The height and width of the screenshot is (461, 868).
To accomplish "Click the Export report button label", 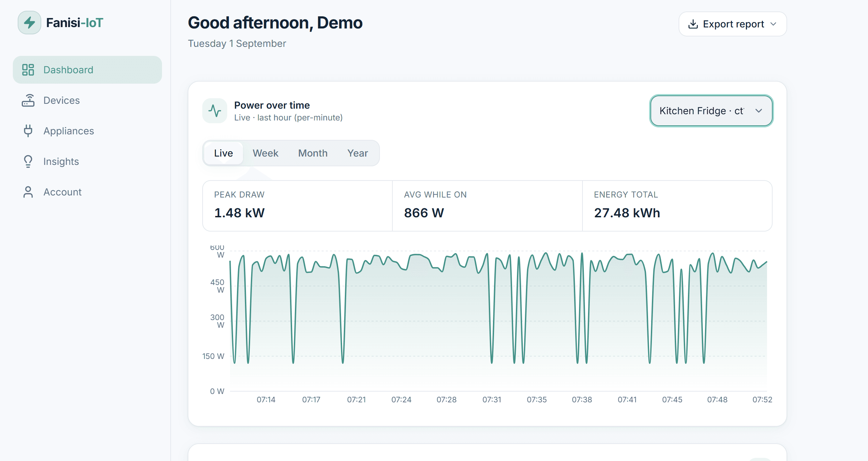I will (733, 24).
